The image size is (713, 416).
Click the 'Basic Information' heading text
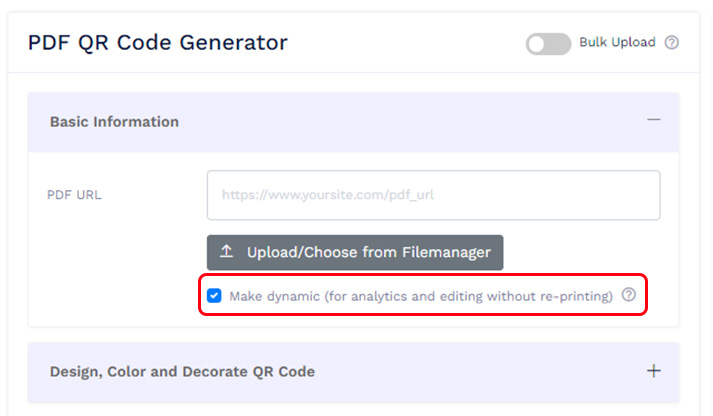[114, 122]
